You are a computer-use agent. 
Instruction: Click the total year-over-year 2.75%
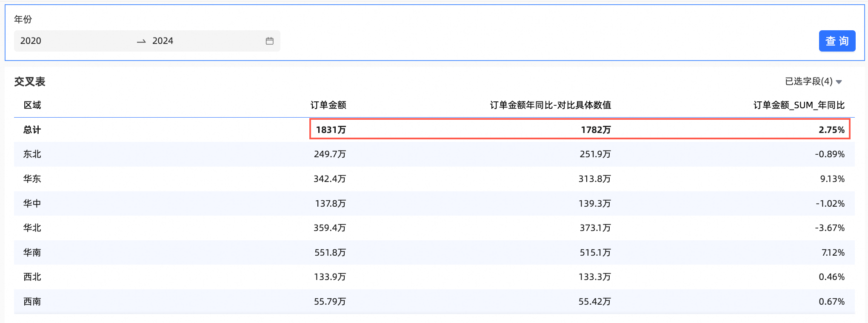tap(831, 130)
